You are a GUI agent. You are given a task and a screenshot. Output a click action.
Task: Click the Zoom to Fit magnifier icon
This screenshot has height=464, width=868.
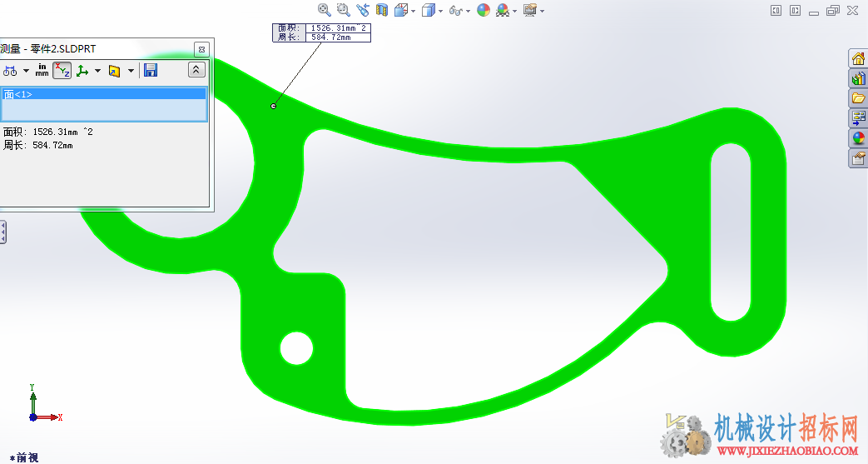coord(325,10)
